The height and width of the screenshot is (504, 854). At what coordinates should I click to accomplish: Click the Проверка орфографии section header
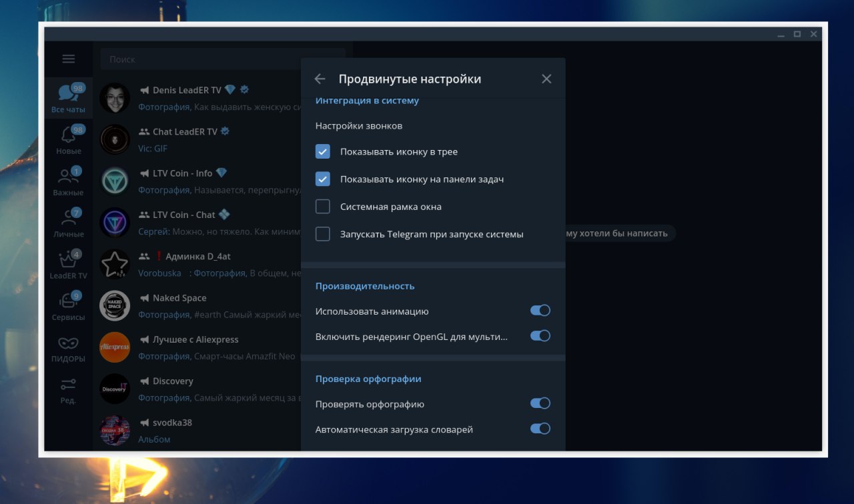tap(368, 379)
